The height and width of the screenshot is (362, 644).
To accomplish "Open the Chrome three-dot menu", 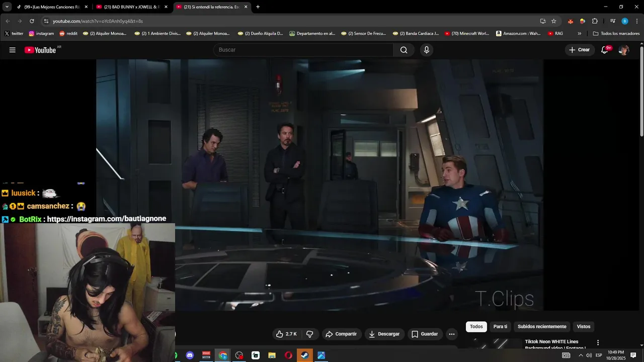I will tap(637, 21).
